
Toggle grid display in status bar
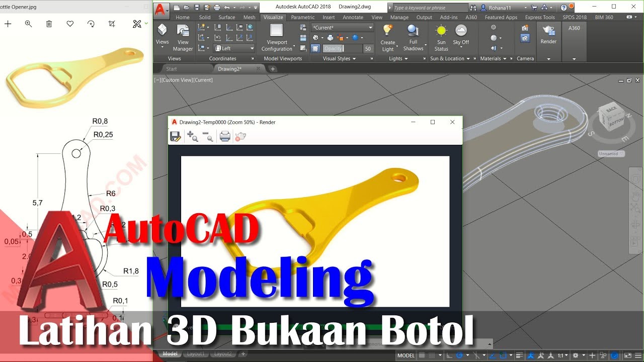(423, 355)
